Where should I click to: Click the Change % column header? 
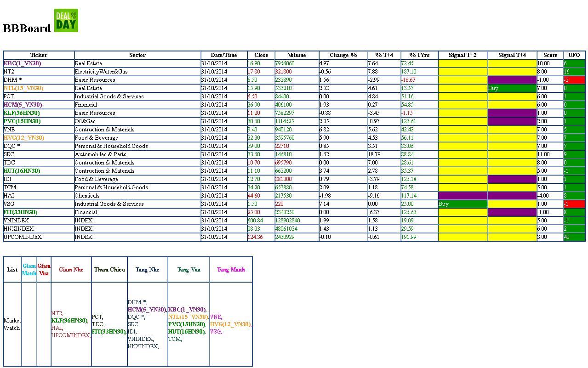[343, 55]
